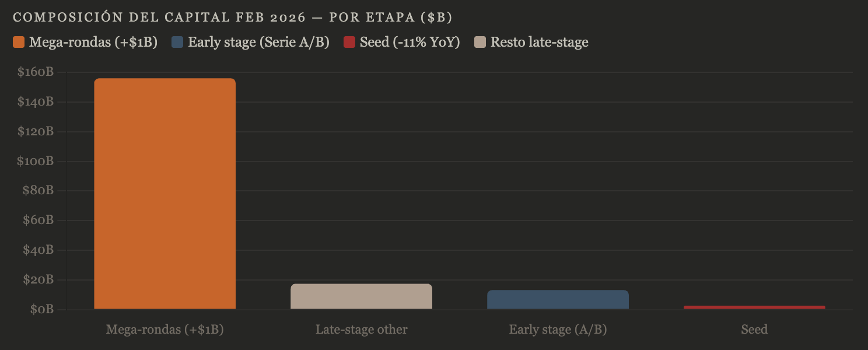Image resolution: width=868 pixels, height=350 pixels.
Task: Click the orange Mega-rondas legend swatch
Action: pos(19,42)
